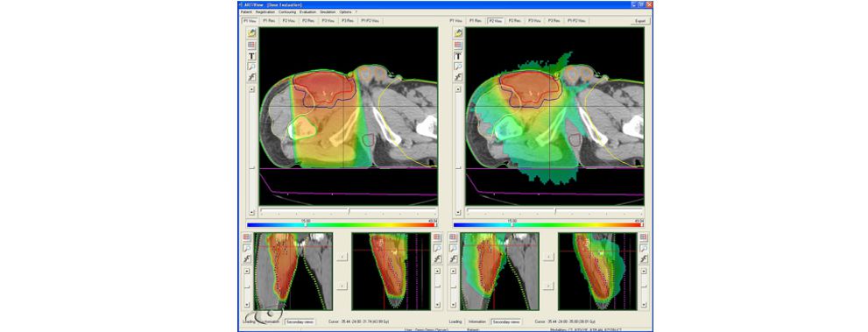Click the up arrow of left vertical slice scrollbar
The image size is (868, 332).
[251, 88]
